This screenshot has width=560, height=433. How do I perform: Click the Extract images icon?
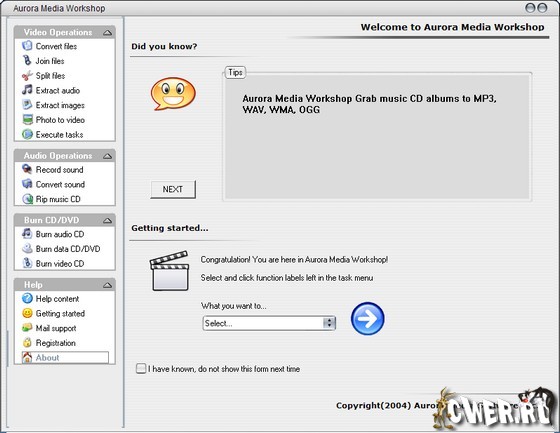click(x=27, y=105)
